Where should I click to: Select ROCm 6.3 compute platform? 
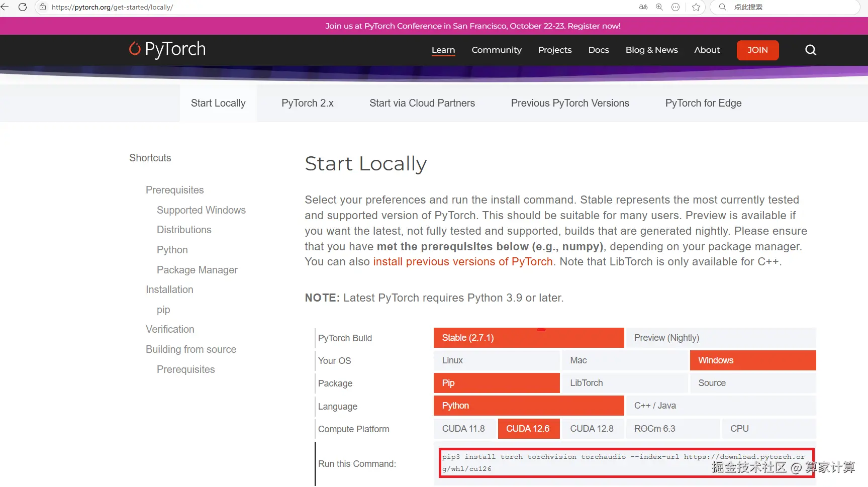point(672,429)
